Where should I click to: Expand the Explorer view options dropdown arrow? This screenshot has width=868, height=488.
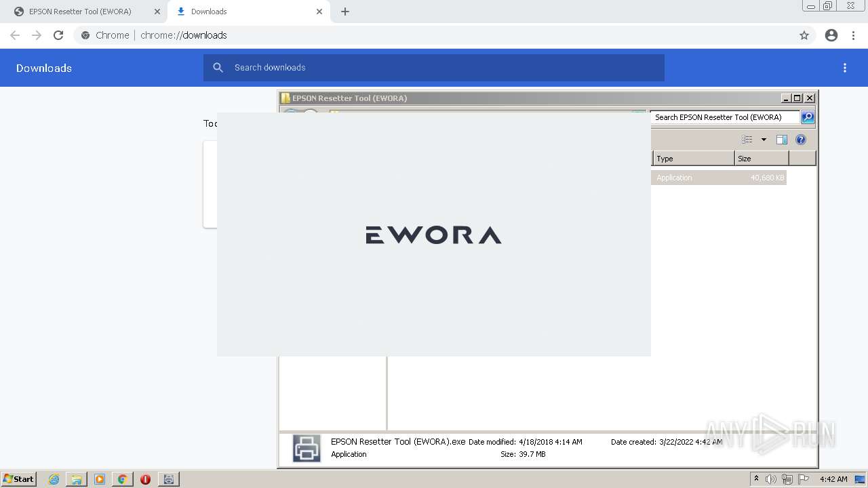(x=764, y=140)
